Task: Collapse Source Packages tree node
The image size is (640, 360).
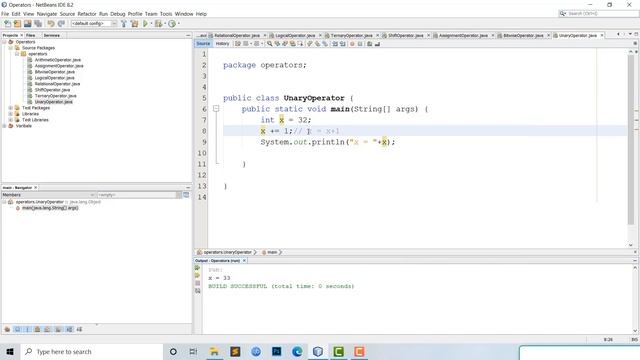Action: coord(11,48)
